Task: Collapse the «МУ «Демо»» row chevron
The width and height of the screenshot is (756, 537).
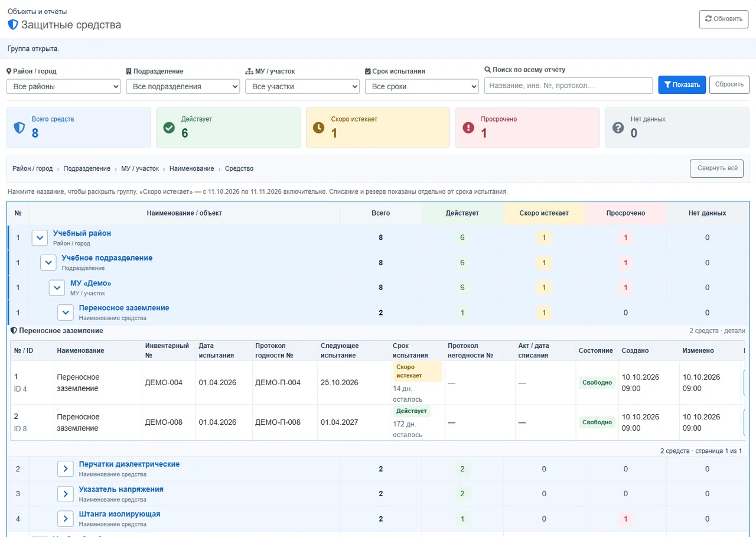Action: click(57, 288)
